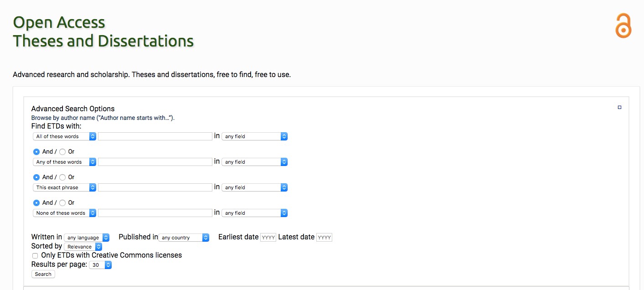
Task: Select the second "And" radio button
Action: (x=36, y=177)
